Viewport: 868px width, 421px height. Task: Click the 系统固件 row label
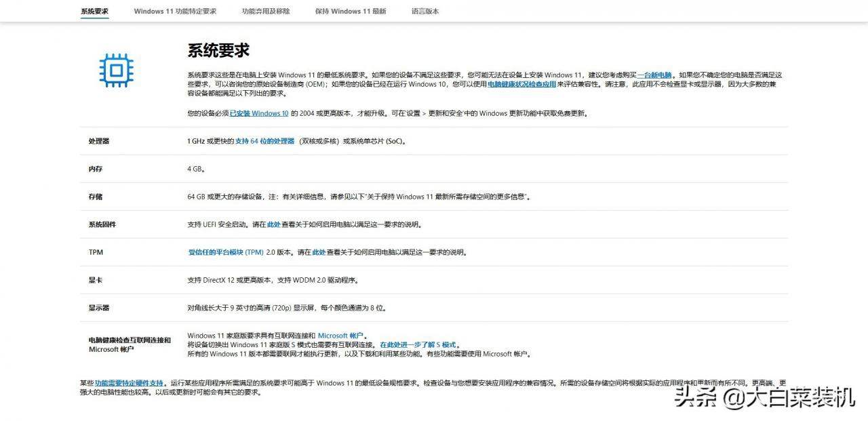pos(102,224)
